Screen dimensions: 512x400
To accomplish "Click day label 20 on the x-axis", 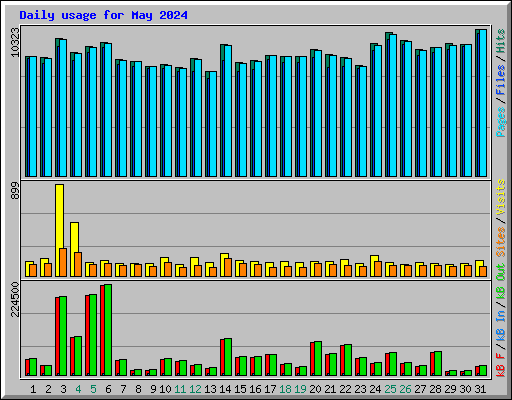I will (315, 389).
